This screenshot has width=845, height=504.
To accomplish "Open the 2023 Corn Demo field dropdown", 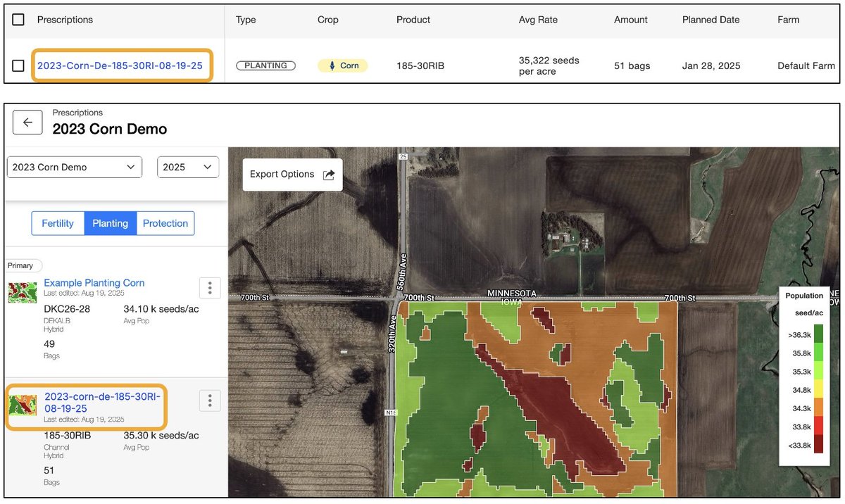I will coord(74,167).
